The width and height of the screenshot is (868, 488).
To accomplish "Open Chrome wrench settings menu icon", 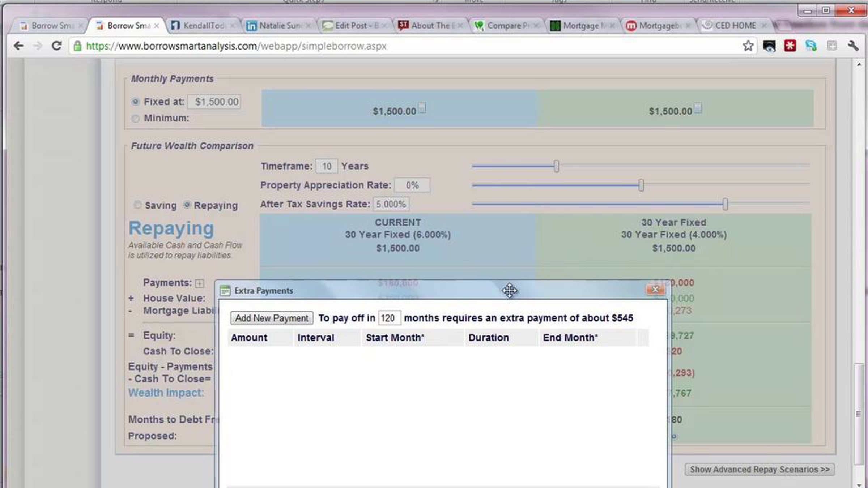I will 853,46.
